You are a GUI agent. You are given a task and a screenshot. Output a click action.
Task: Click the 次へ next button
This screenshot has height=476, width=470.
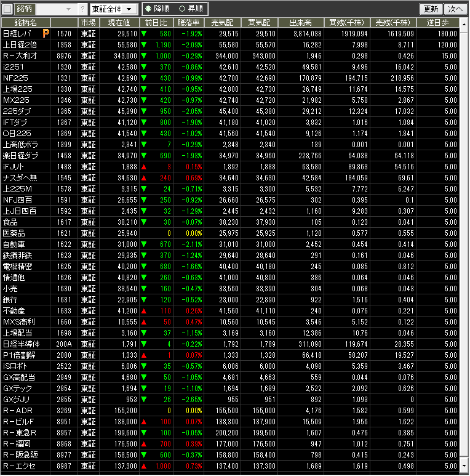[x=455, y=9]
